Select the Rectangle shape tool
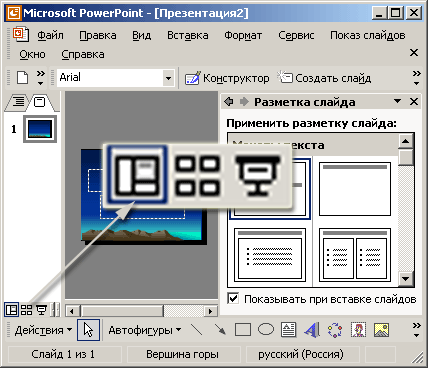This screenshot has height=368, width=428. (243, 330)
